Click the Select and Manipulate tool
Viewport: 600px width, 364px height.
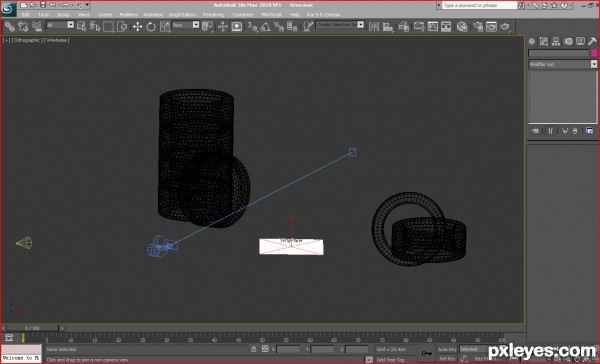point(223,26)
